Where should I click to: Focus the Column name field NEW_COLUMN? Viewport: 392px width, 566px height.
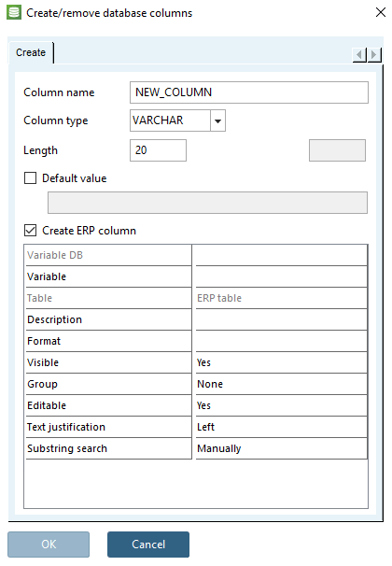pos(249,92)
